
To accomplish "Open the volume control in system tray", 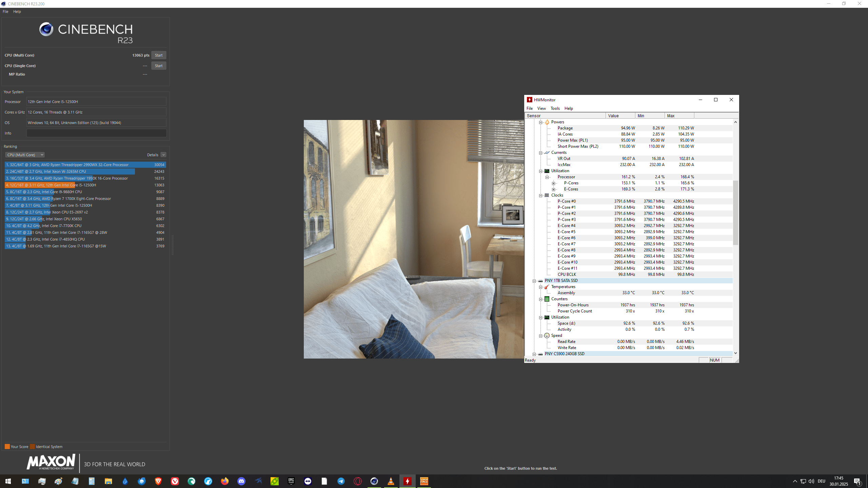I will (x=811, y=481).
